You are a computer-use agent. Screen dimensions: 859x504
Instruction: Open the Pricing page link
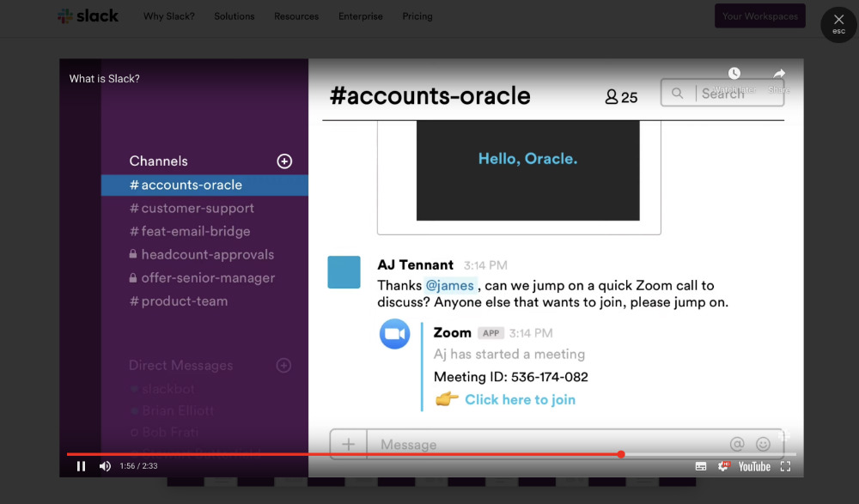(x=417, y=16)
